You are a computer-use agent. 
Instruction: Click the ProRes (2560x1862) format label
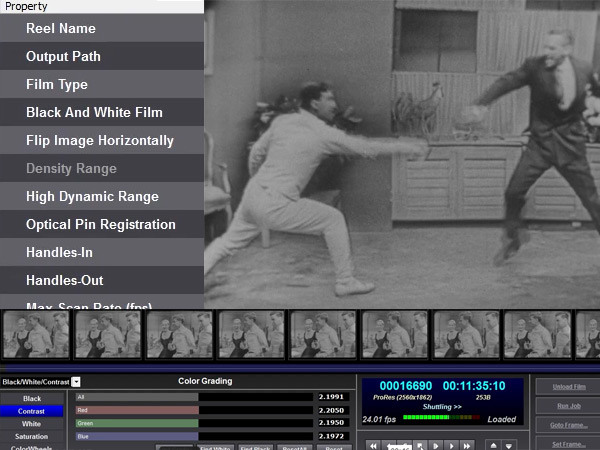[402, 397]
